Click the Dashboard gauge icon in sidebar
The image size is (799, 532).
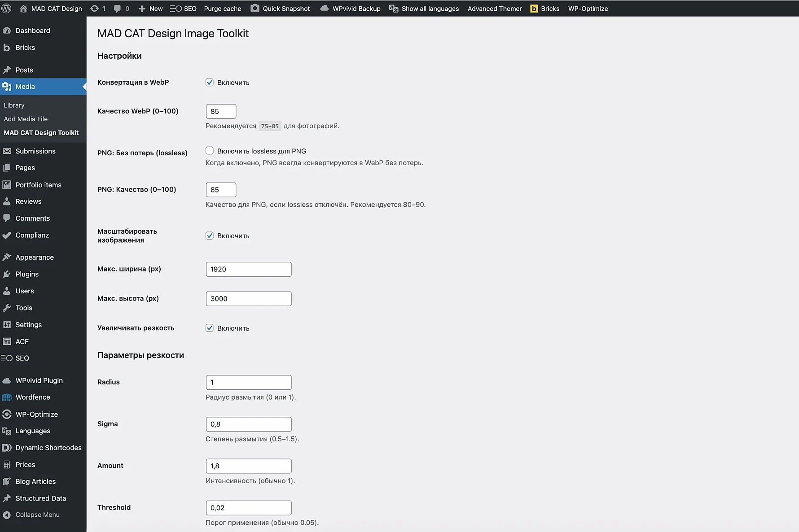7,31
